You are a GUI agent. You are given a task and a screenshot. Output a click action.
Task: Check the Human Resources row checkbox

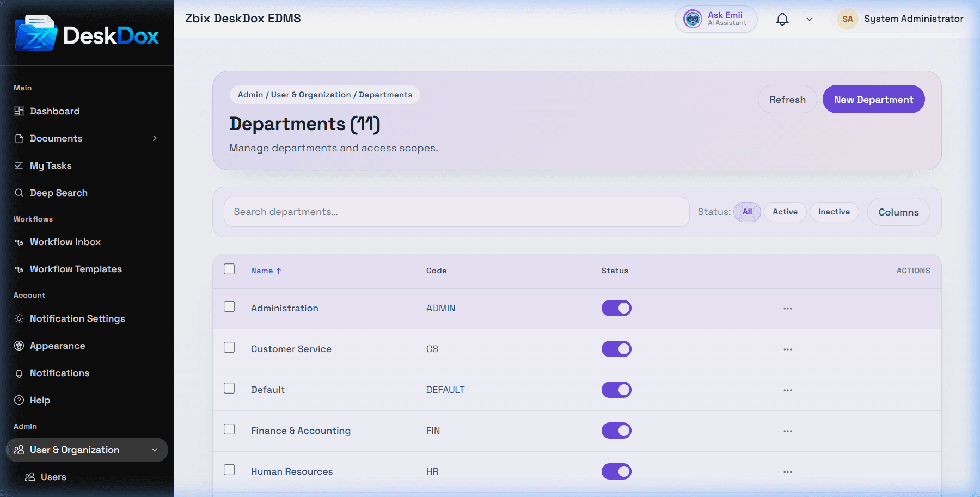(229, 470)
